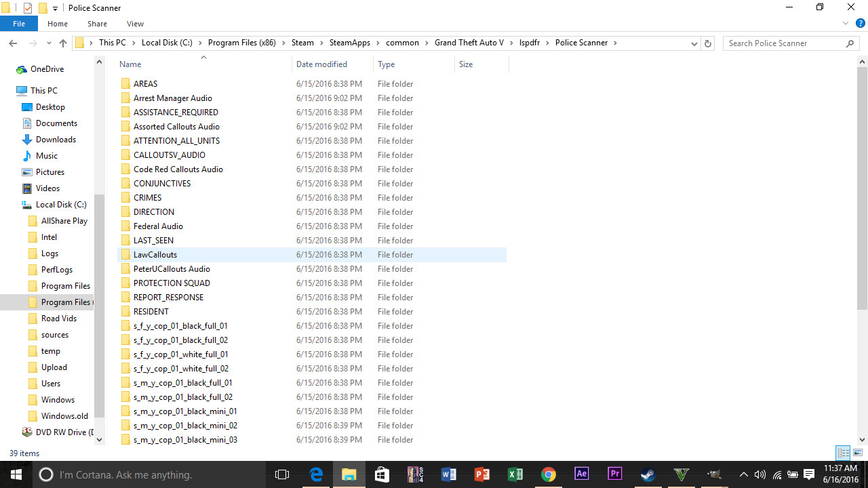Open the Recent locations dropdown arrow
Image resolution: width=868 pixels, height=488 pixels.
49,43
